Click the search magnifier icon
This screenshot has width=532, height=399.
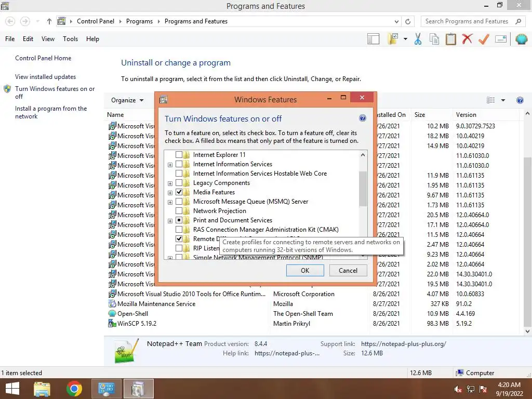pyautogui.click(x=518, y=21)
